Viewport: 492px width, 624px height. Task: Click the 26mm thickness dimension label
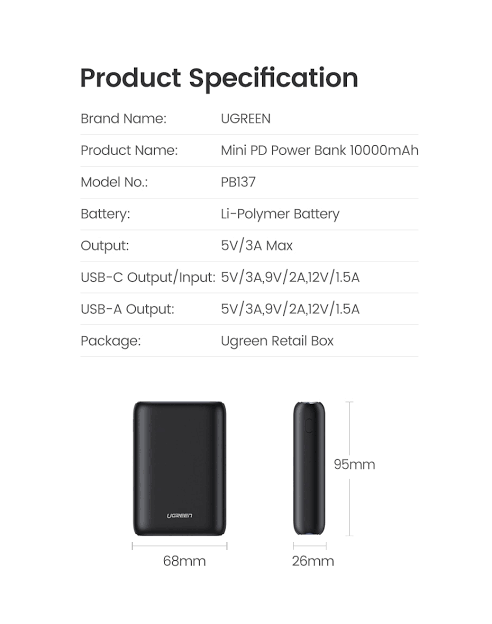click(313, 561)
